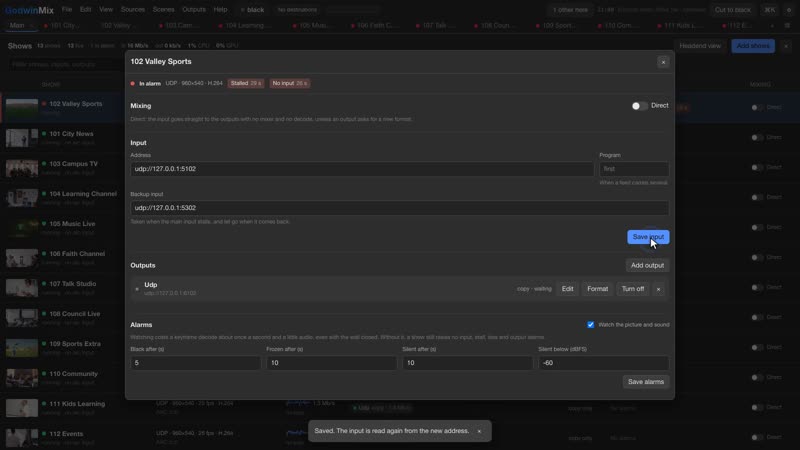Open the Sources menu
Viewport: 800px width, 450px height.
point(133,10)
